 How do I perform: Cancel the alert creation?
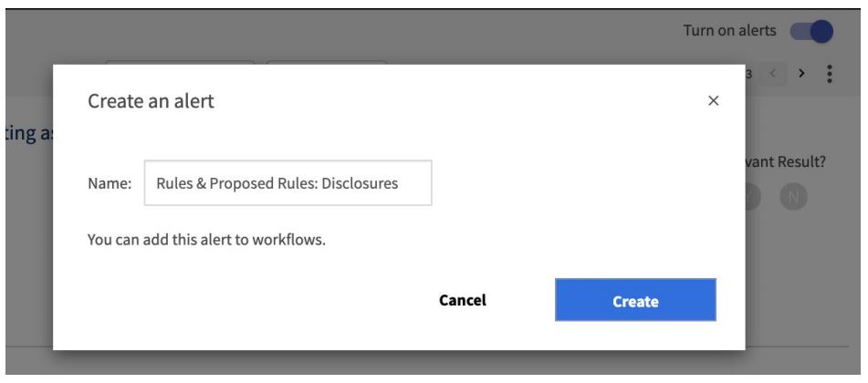tap(463, 300)
